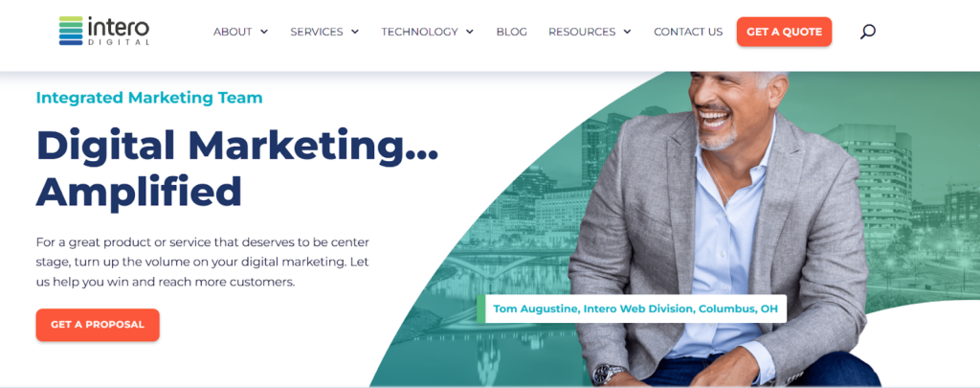Click the Get a Proposal button
This screenshot has width=980, height=388.
[98, 325]
